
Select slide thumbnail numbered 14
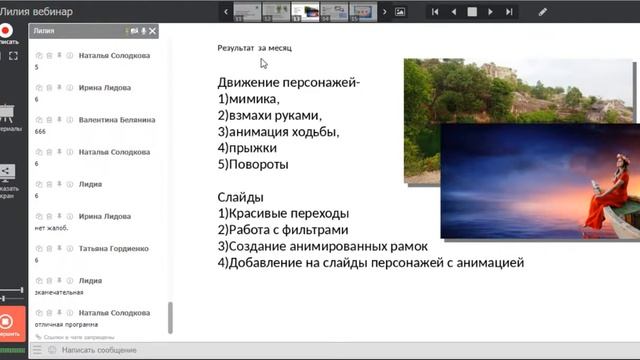[334, 12]
